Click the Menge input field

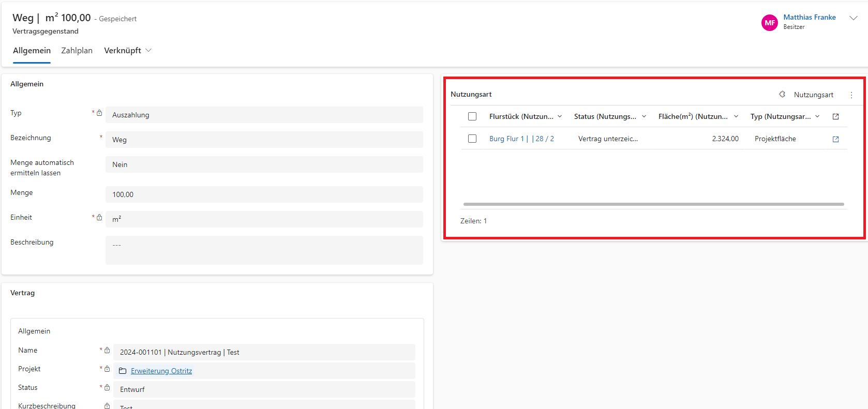(x=264, y=194)
